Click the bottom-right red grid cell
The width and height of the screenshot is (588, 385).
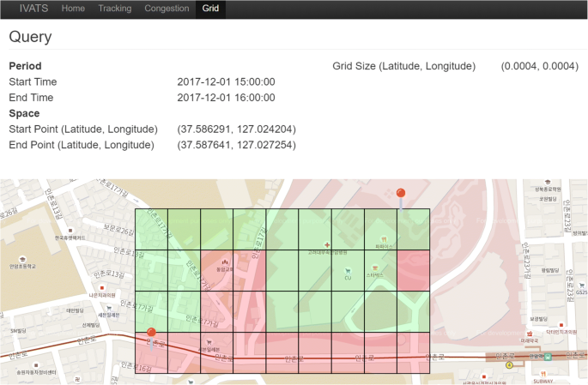point(413,353)
